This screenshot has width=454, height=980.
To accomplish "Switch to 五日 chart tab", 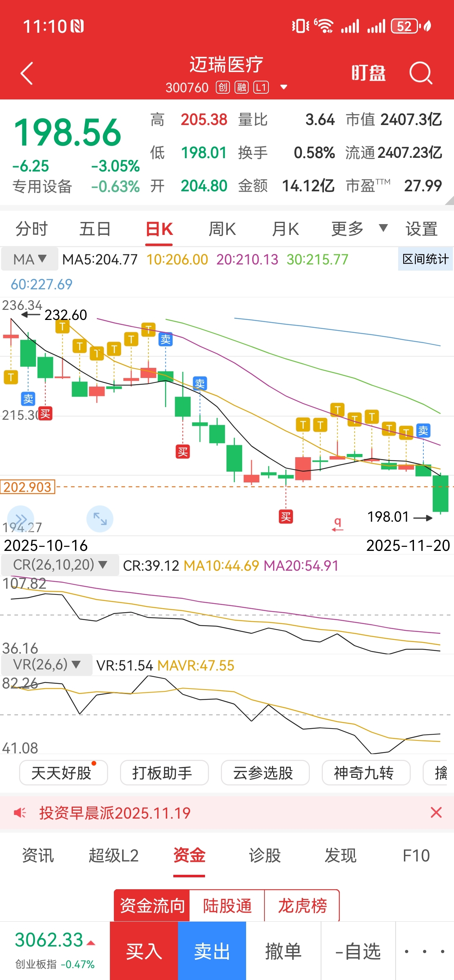I will click(x=95, y=229).
